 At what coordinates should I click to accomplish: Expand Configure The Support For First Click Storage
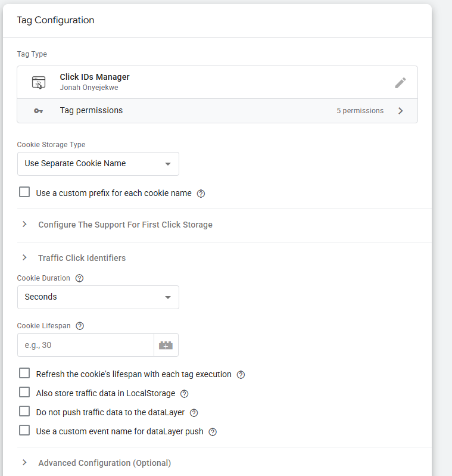coord(125,225)
